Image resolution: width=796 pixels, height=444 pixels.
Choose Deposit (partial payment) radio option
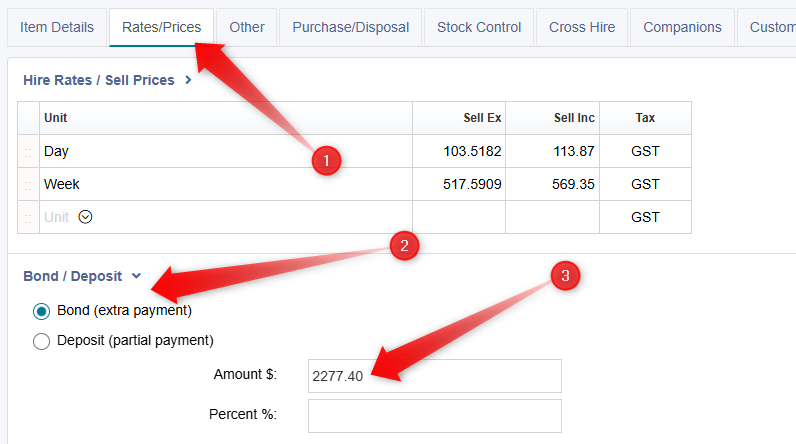click(x=42, y=341)
